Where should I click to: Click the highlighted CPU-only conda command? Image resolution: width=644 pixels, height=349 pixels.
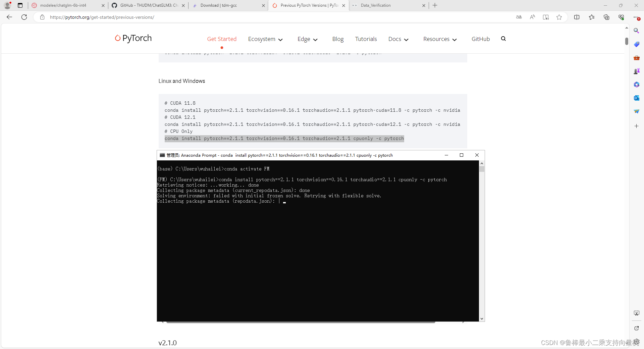pos(284,139)
